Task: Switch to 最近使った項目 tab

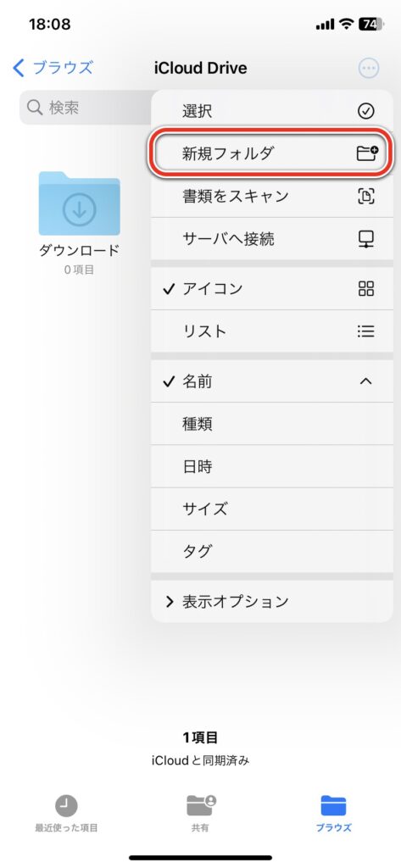Action: pos(66,813)
